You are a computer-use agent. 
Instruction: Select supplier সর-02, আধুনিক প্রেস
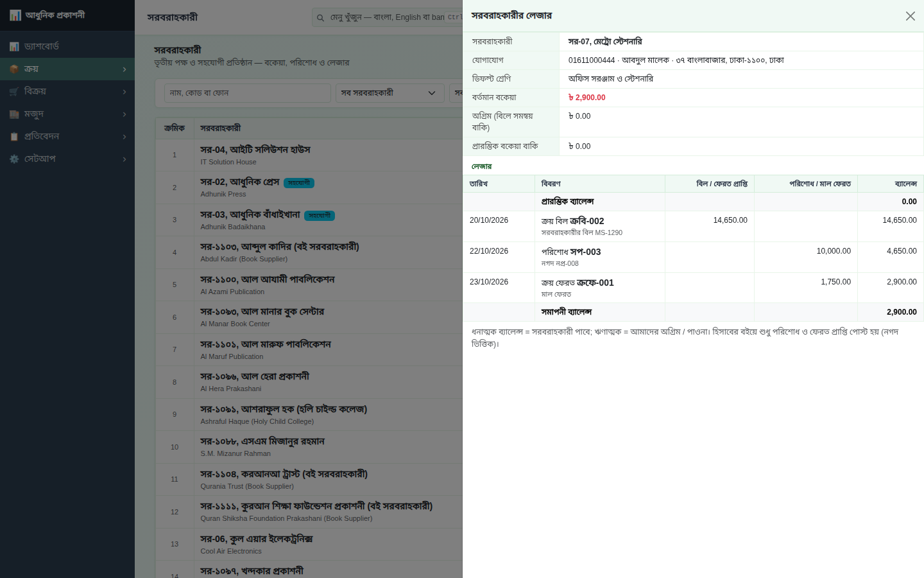240,182
